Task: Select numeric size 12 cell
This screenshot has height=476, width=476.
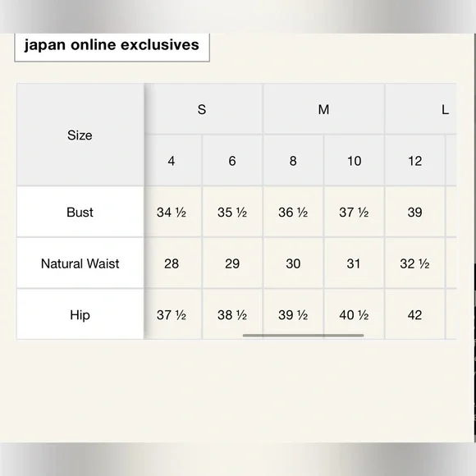Action: pyautogui.click(x=414, y=161)
